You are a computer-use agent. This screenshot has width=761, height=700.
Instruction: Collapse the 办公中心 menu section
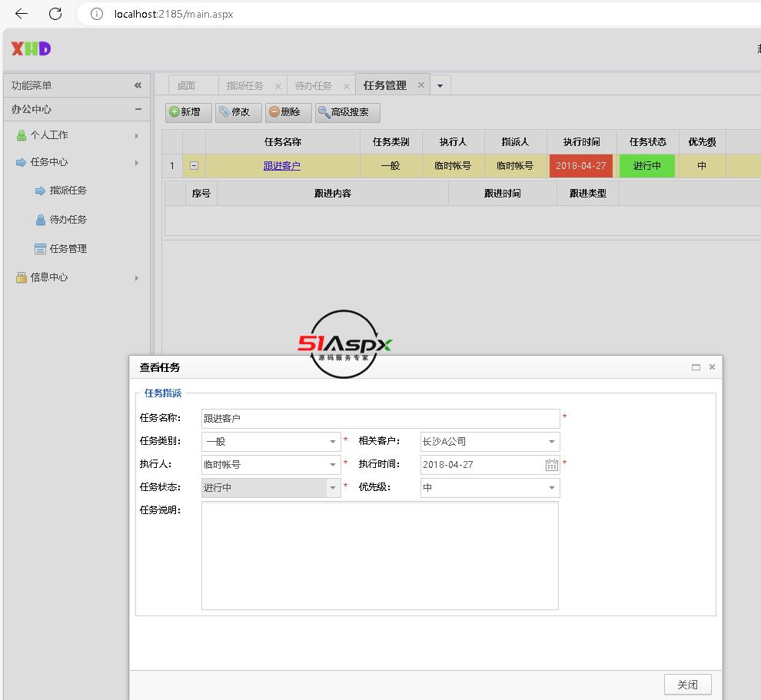tap(138, 109)
